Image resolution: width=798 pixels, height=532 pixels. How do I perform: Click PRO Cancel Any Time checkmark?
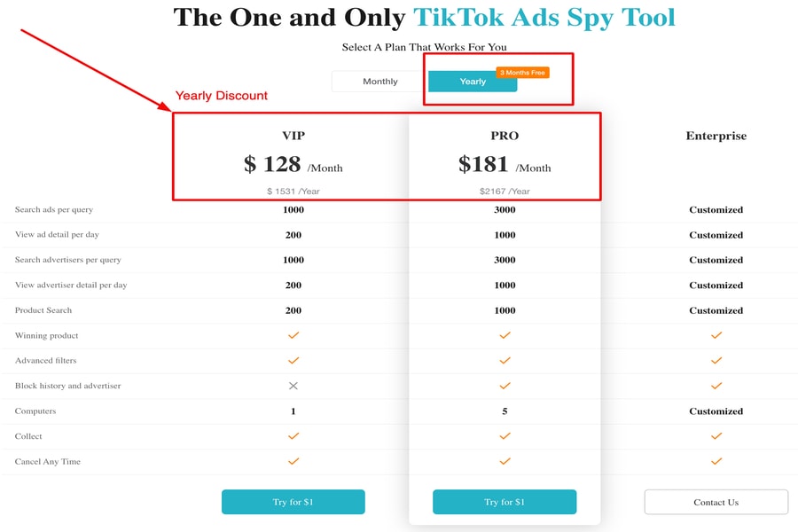[505, 461]
